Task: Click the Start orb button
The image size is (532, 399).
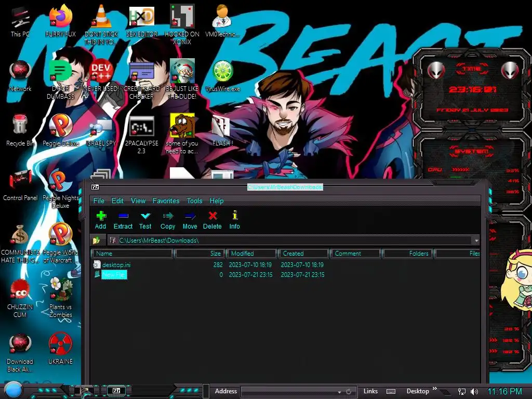Action: coord(13,390)
